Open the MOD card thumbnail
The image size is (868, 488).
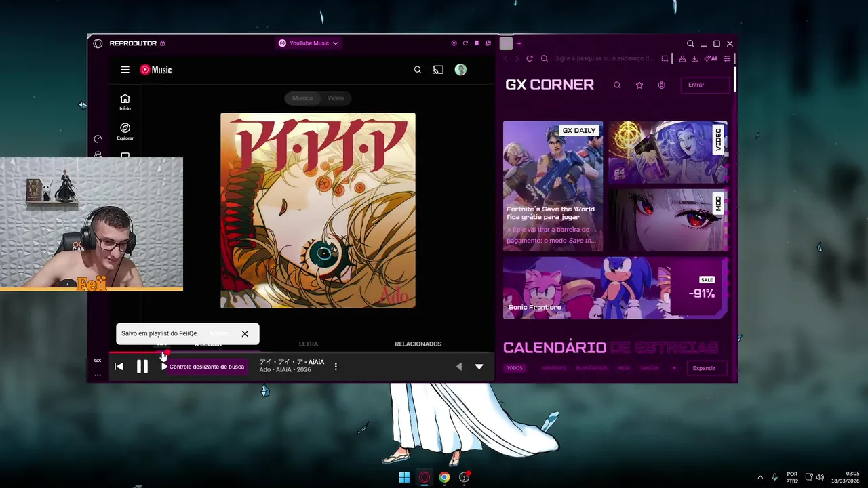668,220
